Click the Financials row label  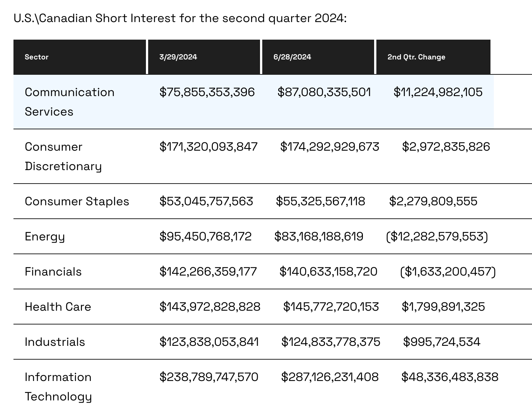53,272
